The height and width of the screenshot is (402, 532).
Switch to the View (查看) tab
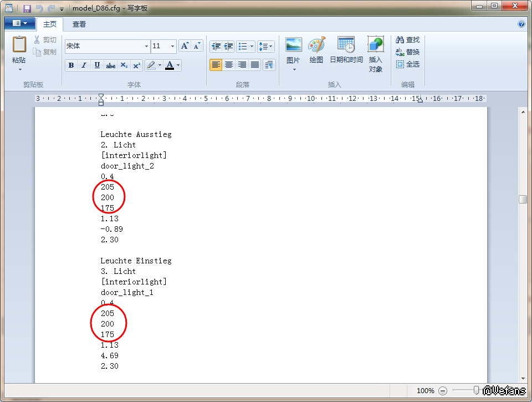click(79, 24)
